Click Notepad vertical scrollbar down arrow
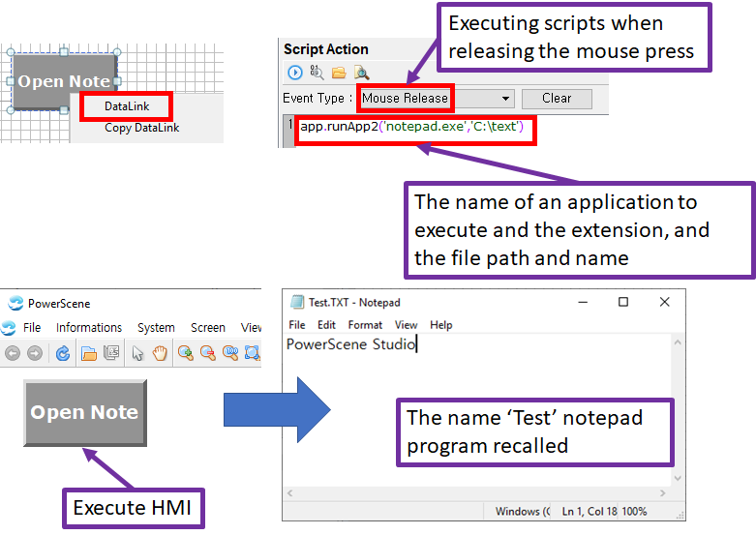Viewport: 756px width, 535px height. 678,478
